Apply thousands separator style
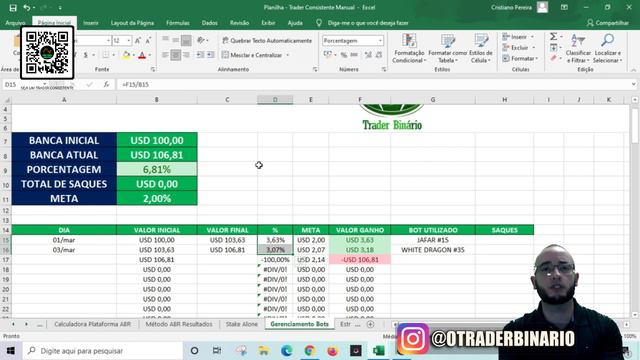This screenshot has height=360, width=640. pyautogui.click(x=354, y=55)
